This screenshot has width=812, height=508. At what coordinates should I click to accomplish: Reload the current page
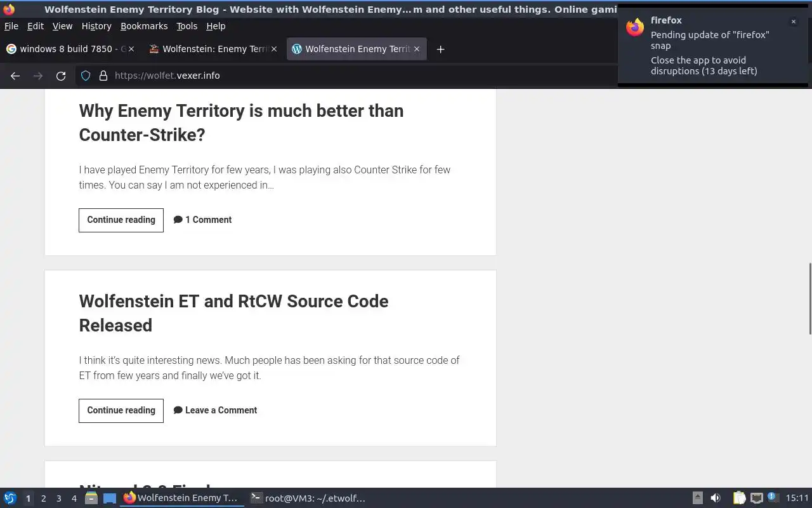tap(61, 76)
